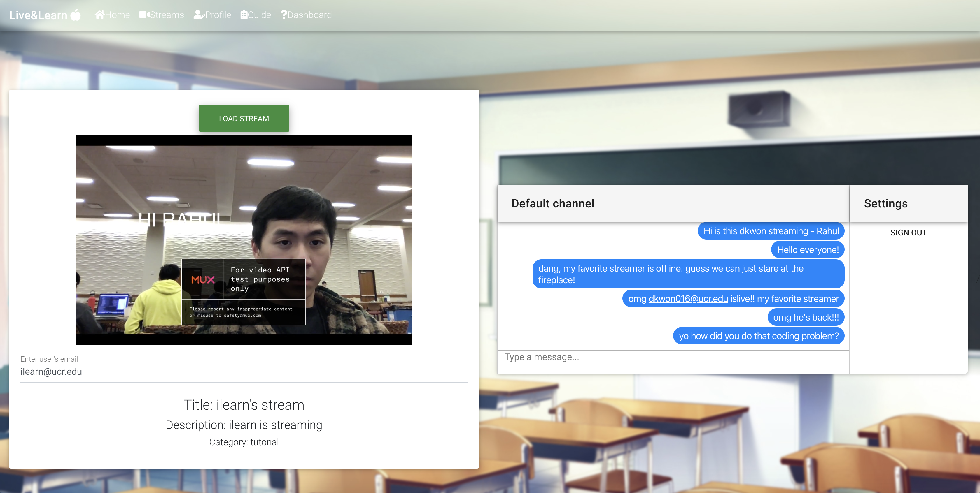
Task: Click the house icon beside Home
Action: point(100,15)
